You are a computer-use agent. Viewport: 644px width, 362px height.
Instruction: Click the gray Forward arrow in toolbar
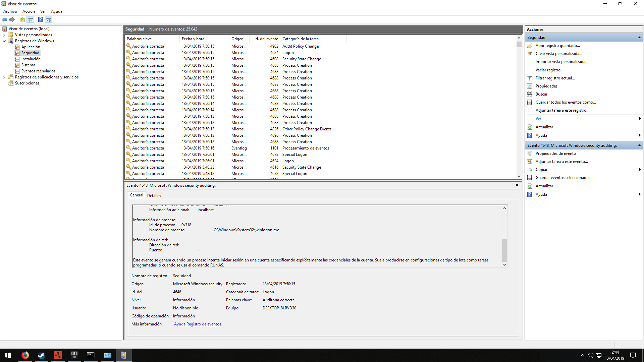[x=12, y=19]
